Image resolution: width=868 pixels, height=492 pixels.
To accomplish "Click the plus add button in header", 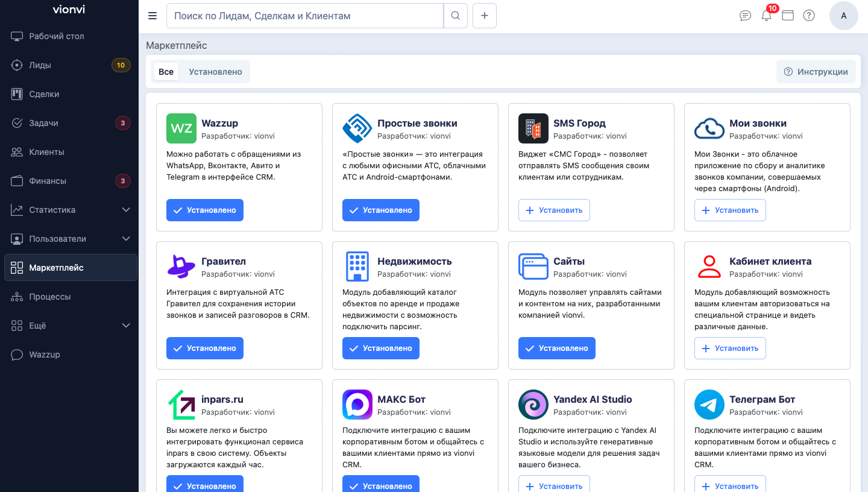I will pos(485,16).
